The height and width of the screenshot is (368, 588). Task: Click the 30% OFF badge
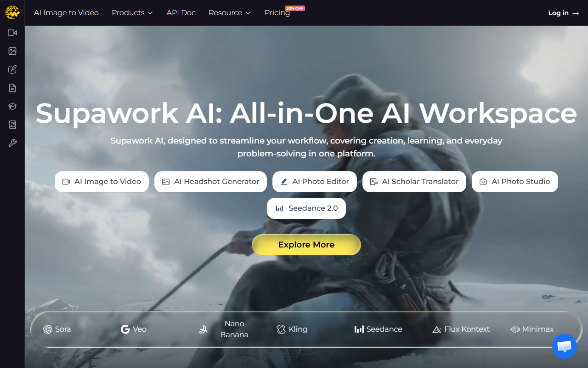tap(294, 8)
